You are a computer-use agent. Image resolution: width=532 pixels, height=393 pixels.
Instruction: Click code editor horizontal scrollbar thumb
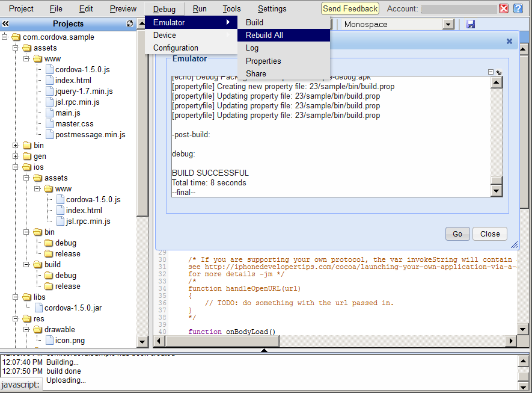pyautogui.click(x=222, y=341)
